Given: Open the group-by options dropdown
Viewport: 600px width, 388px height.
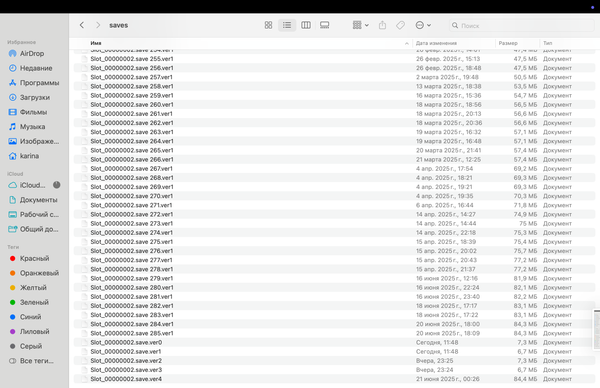Looking at the screenshot, I should coord(360,25).
